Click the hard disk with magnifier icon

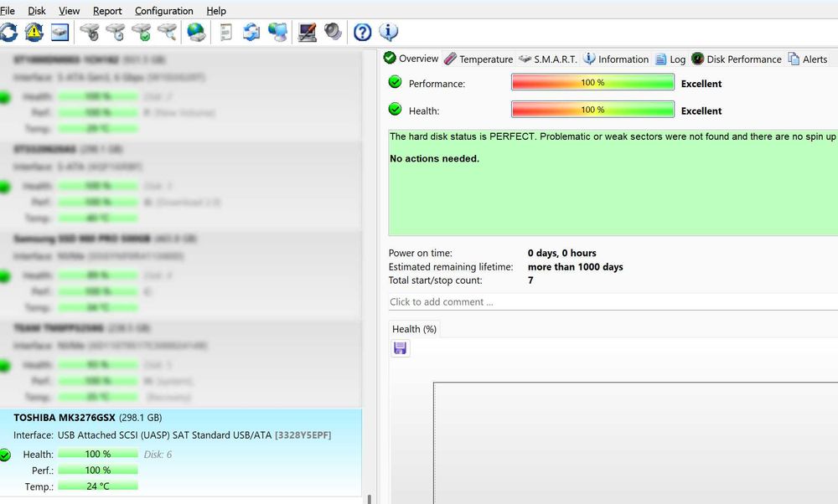pyautogui.click(x=168, y=32)
